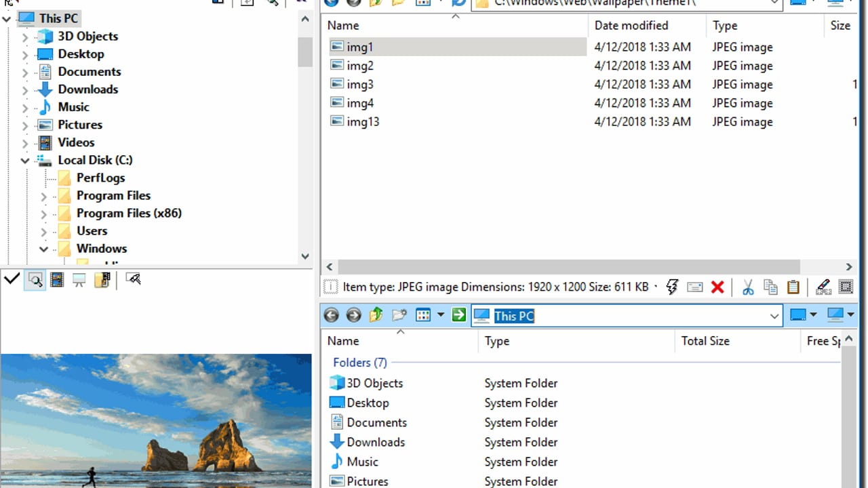The height and width of the screenshot is (488, 868).
Task: Toggle the checkmark selection mode
Action: [x=12, y=279]
